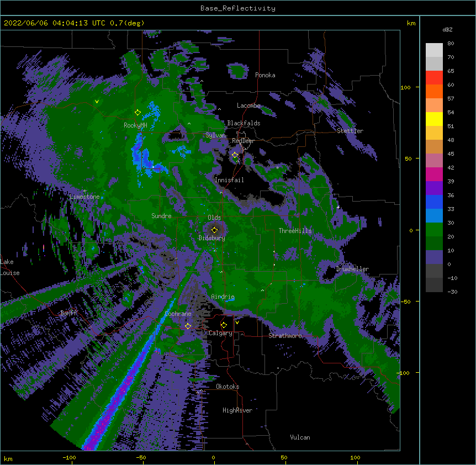This screenshot has width=476, height=465.
Task: Click the yellow diamond marker below Cochrane
Action: (188, 326)
